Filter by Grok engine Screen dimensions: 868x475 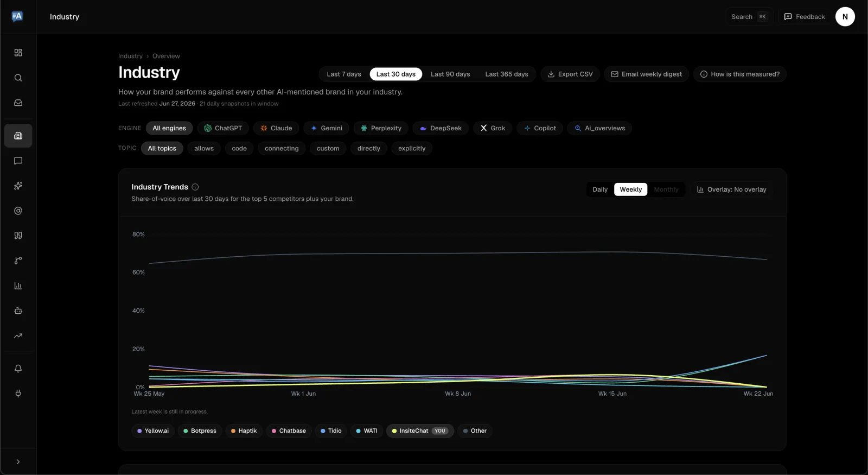pyautogui.click(x=493, y=128)
